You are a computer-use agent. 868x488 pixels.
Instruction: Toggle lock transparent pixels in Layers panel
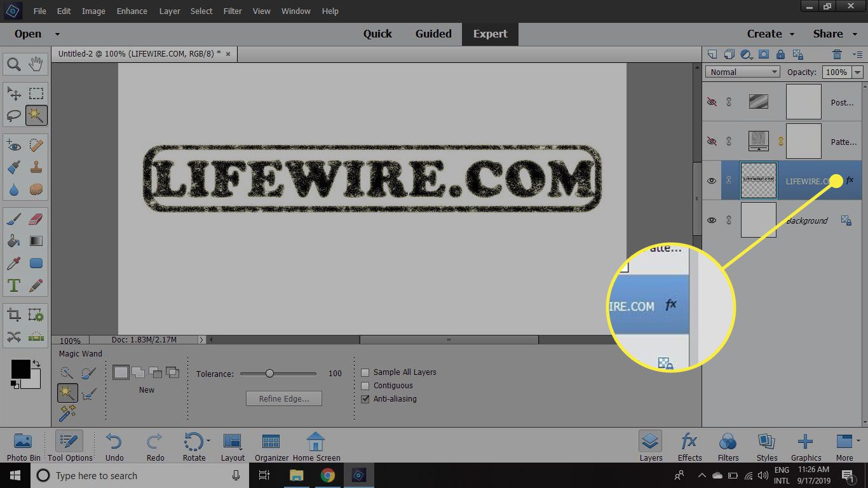click(799, 55)
